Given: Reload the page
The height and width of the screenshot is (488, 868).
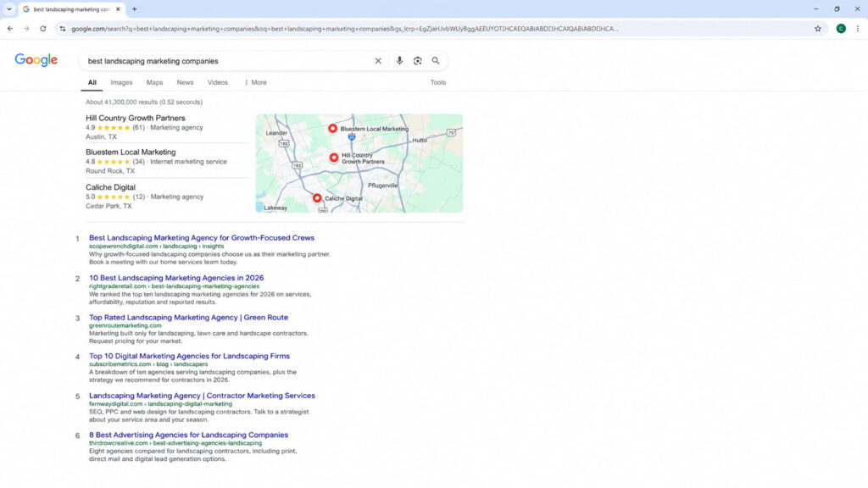Looking at the screenshot, I should tap(42, 28).
